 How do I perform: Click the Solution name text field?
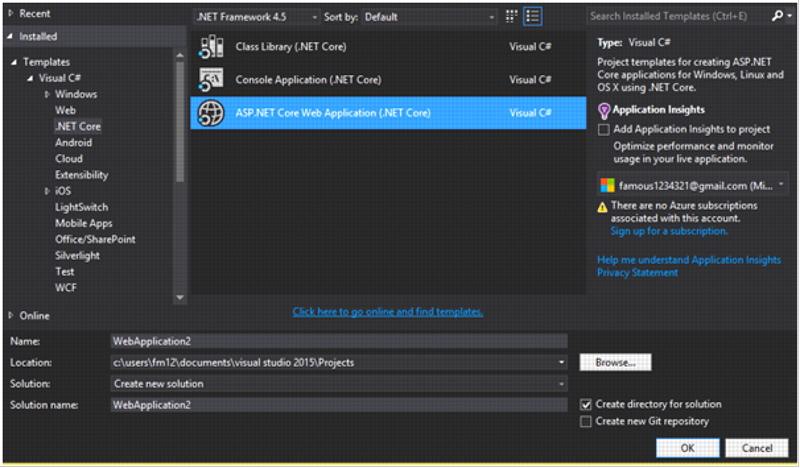pyautogui.click(x=339, y=405)
